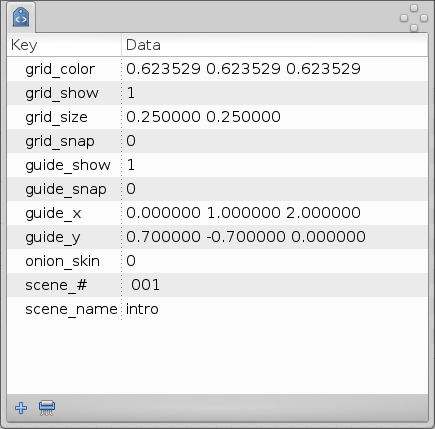Click the grid_show value 1
This screenshot has width=435, height=429.
131,93
